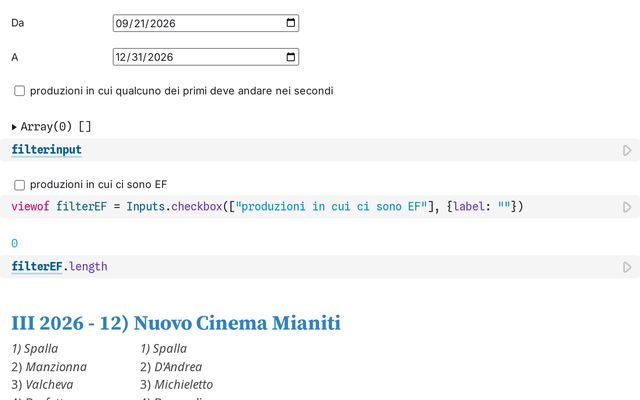Open calendar picker for Da date
The image size is (640, 400).
click(291, 23)
